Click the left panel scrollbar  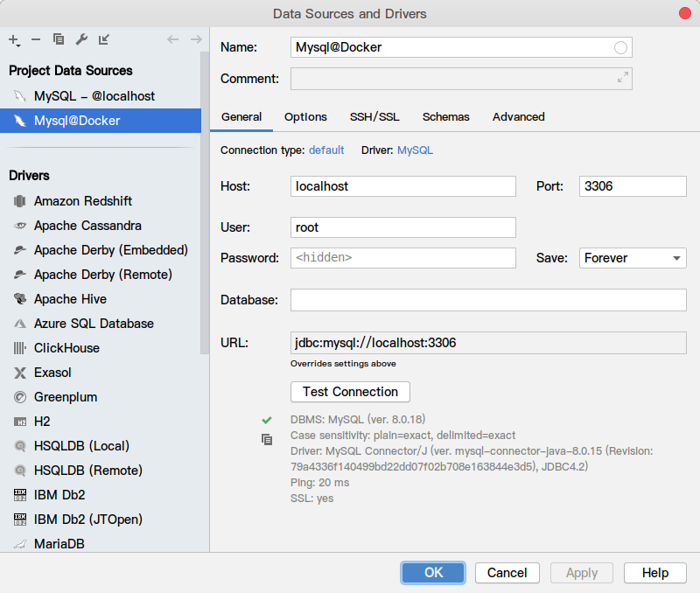(x=205, y=203)
